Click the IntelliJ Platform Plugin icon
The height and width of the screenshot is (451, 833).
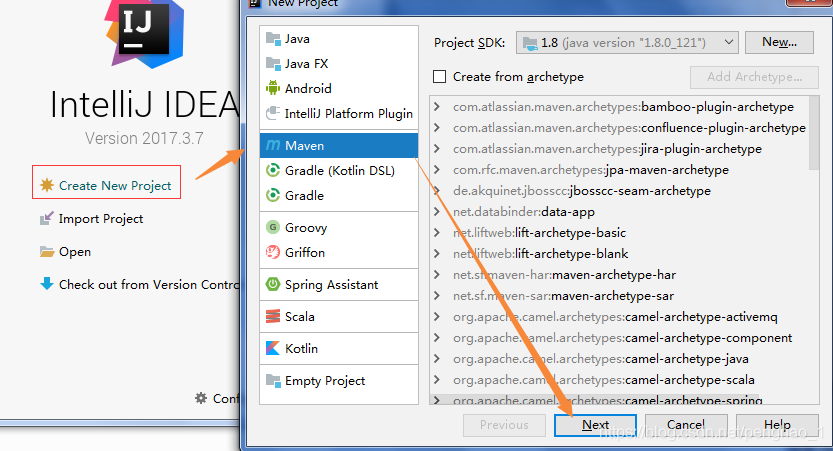coord(273,113)
